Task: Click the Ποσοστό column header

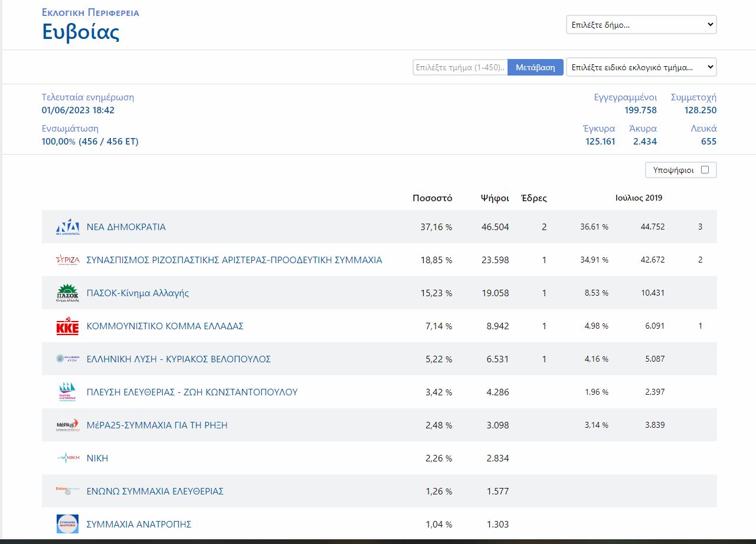Action: [433, 198]
